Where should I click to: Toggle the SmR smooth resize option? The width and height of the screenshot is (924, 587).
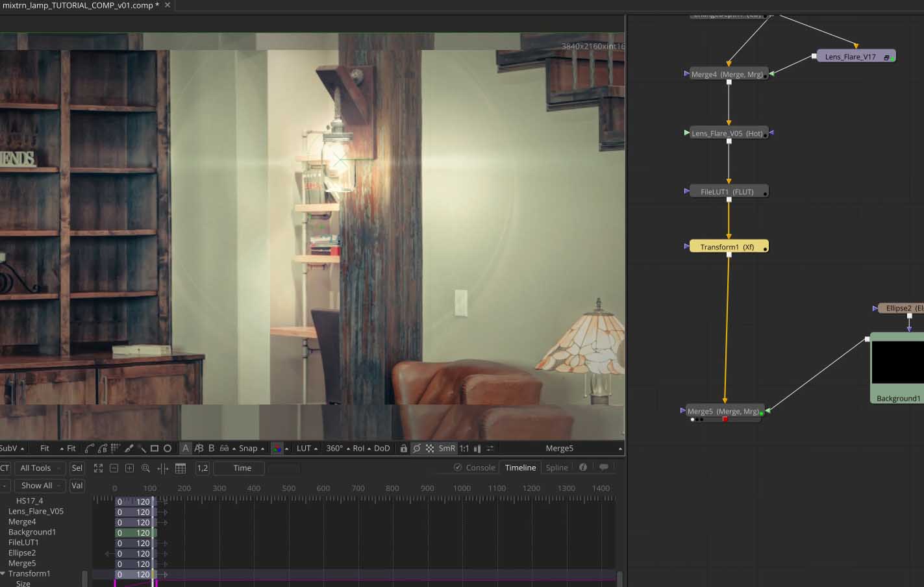click(447, 448)
